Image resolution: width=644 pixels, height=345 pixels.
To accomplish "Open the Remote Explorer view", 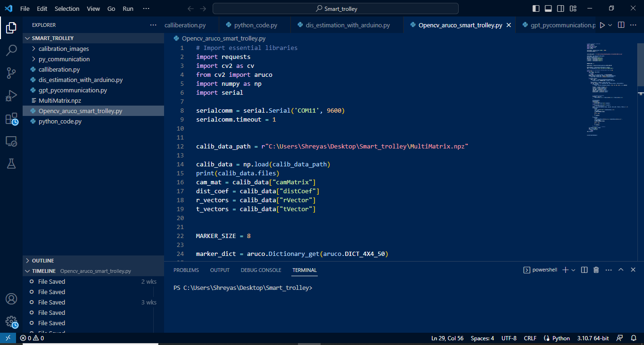I will coord(11,141).
